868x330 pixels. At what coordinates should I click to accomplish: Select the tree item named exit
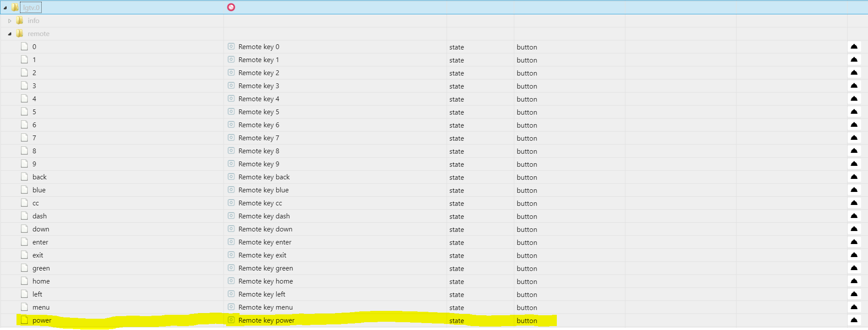point(38,255)
